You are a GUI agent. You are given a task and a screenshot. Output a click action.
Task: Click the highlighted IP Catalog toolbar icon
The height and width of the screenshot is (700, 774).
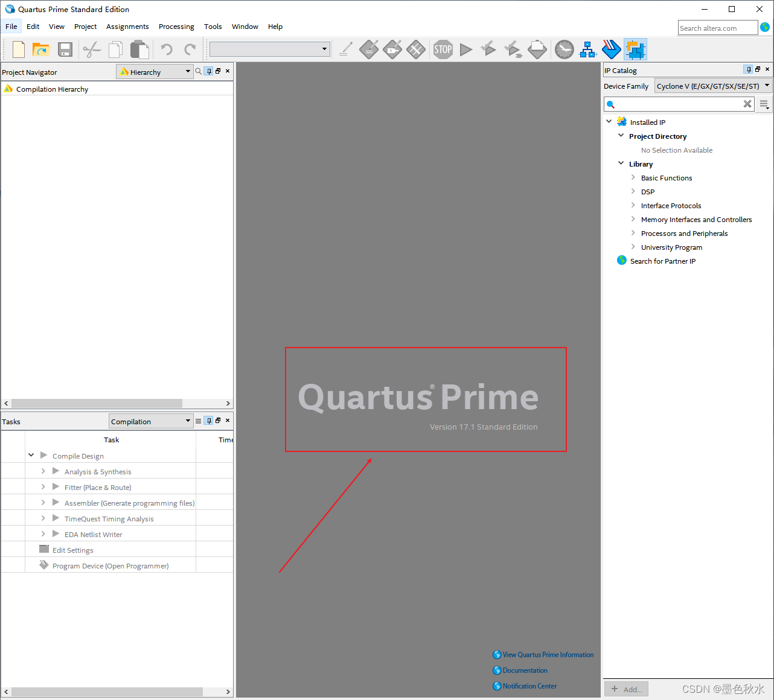[x=635, y=49]
